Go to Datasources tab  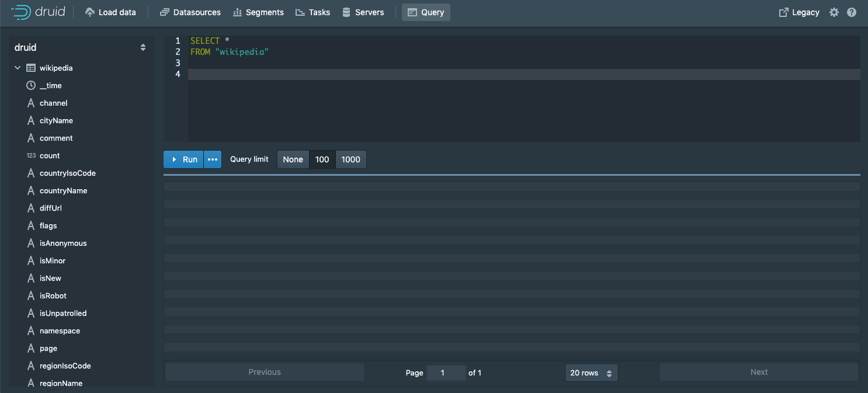(190, 12)
